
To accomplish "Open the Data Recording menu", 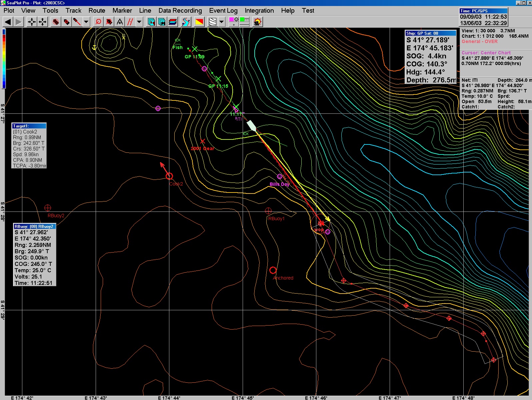I will click(x=180, y=11).
